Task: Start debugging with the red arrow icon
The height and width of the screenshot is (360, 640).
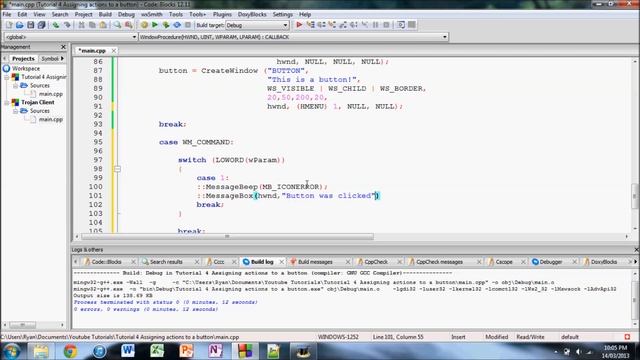Action: (x=299, y=25)
